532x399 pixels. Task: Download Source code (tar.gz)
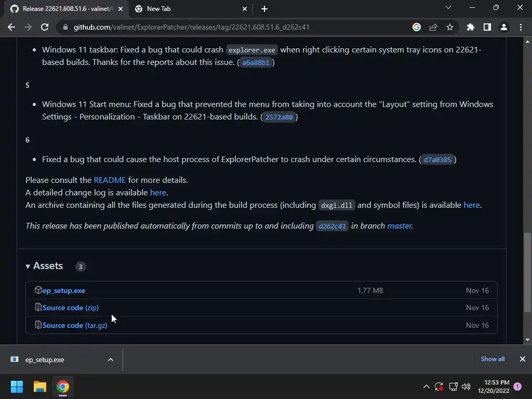[75, 325]
